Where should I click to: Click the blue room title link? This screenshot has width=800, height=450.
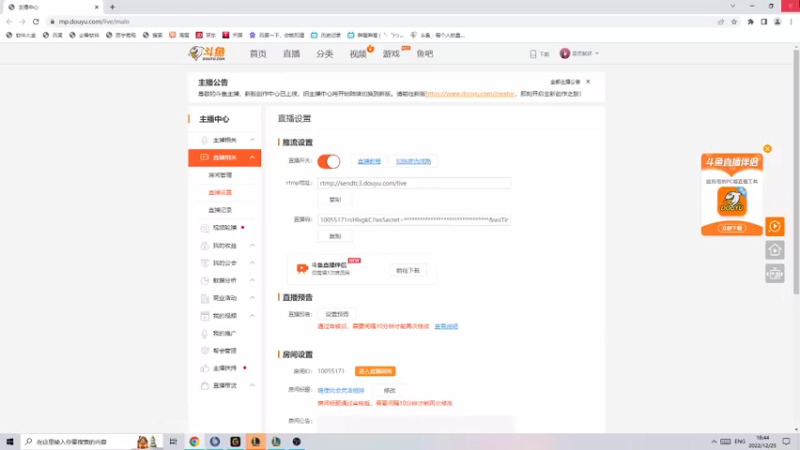coord(341,390)
